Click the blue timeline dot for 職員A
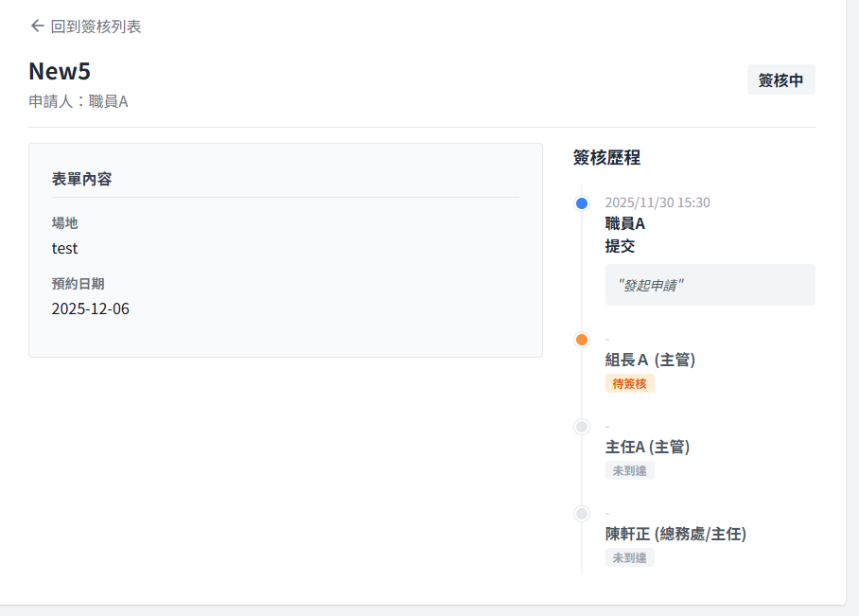 click(x=582, y=203)
